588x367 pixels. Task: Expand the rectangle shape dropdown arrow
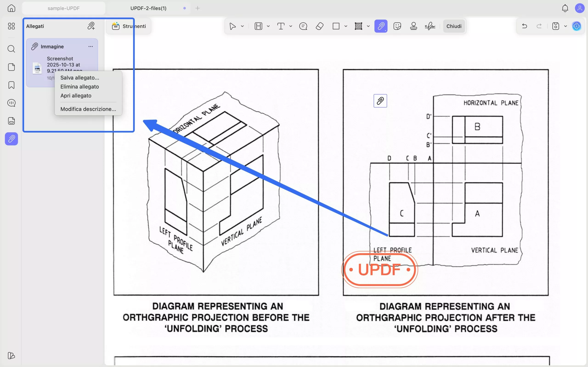(x=346, y=26)
